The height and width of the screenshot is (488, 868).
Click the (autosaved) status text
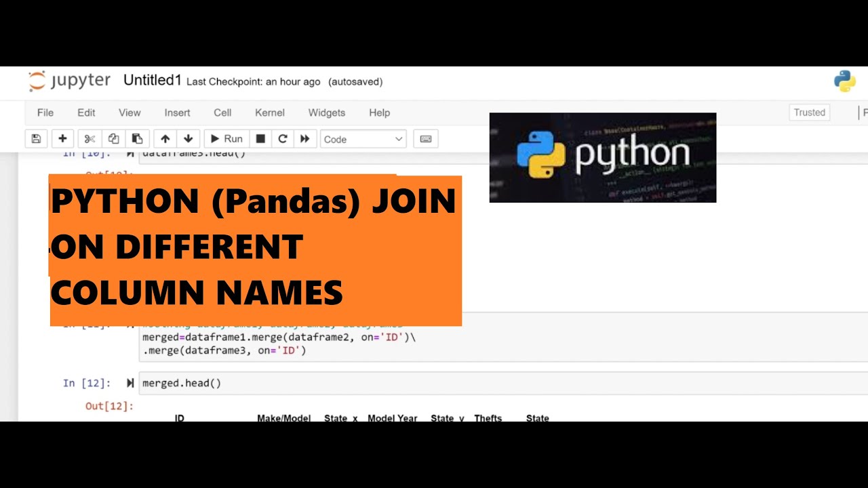tap(355, 82)
